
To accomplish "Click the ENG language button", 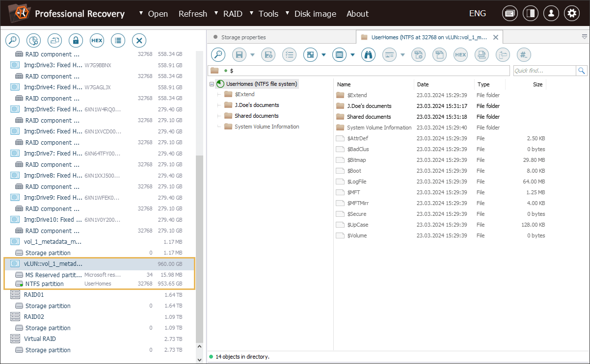I will pos(478,14).
